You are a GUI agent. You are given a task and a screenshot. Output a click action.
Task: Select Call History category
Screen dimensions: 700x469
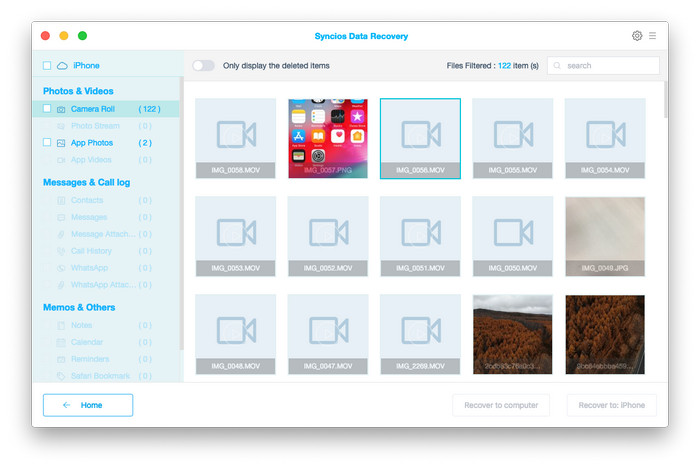[x=106, y=251]
